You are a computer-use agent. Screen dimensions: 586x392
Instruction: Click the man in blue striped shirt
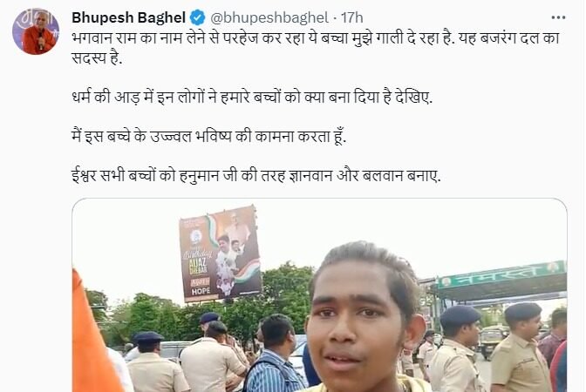tap(275, 355)
